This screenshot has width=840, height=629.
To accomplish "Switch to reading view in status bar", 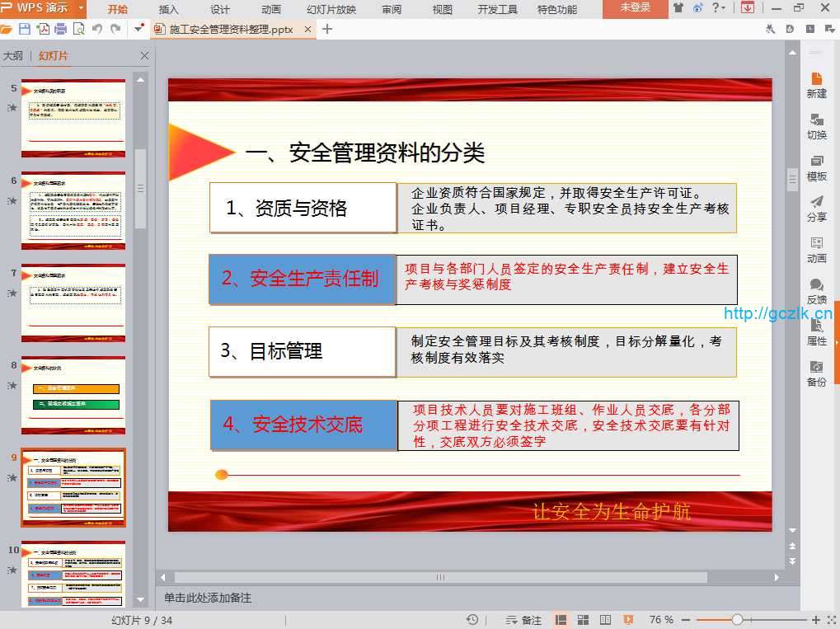I will coord(605,620).
